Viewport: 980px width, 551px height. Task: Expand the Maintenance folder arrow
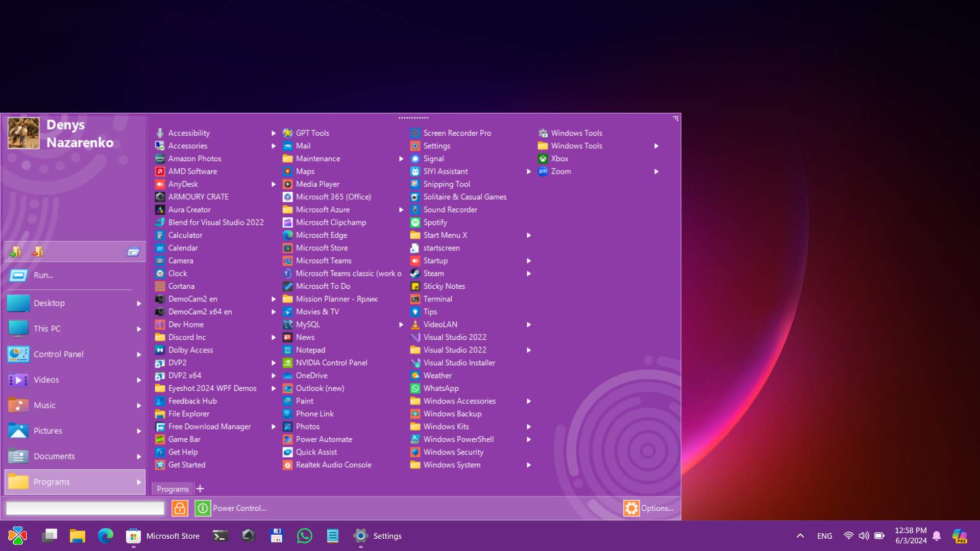401,159
